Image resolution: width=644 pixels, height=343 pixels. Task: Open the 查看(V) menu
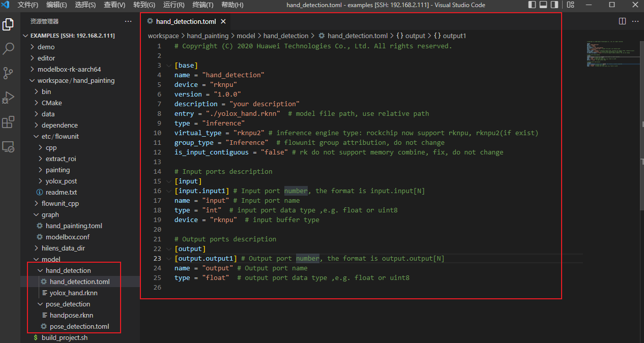click(x=114, y=5)
